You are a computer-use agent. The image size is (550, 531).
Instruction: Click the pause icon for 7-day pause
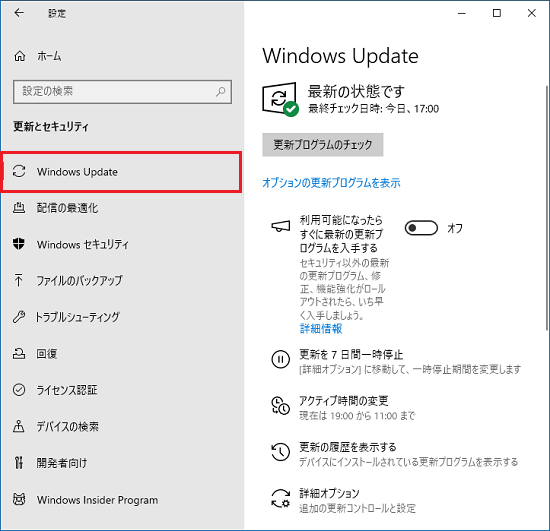[281, 359]
